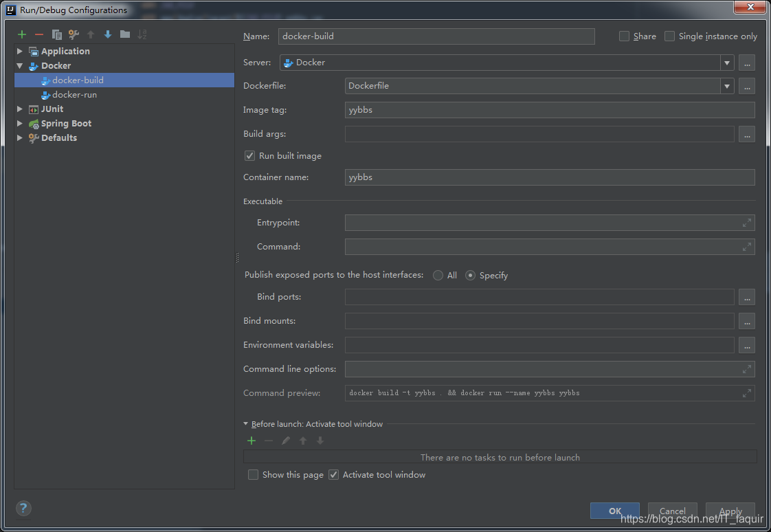
Task: Expand the Application tree node
Action: pyautogui.click(x=20, y=51)
